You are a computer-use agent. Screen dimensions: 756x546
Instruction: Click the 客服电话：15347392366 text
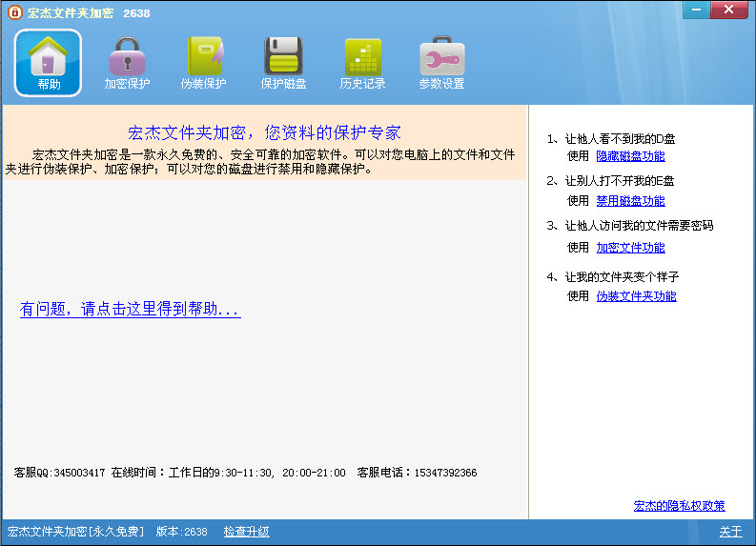(x=417, y=473)
